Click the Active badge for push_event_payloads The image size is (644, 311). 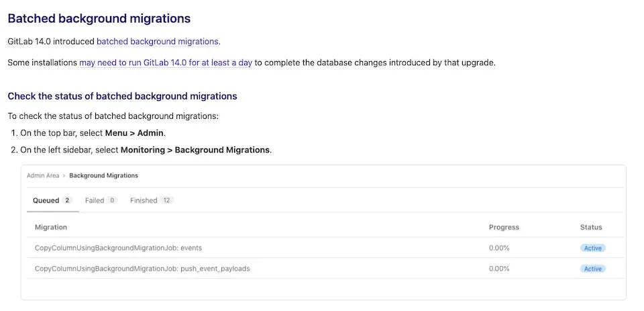click(592, 269)
